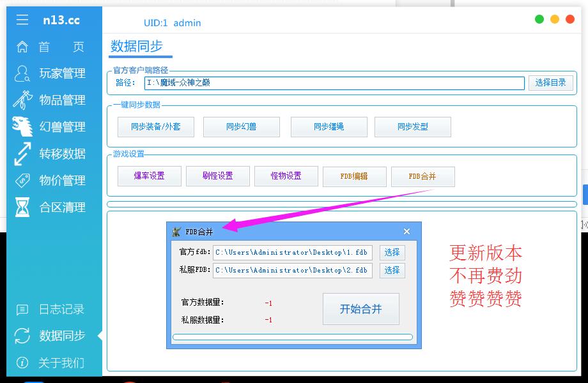Viewport: 588px width, 383px height.
Task: Click the dragon icon for 幻兽管理
Action: [22, 126]
